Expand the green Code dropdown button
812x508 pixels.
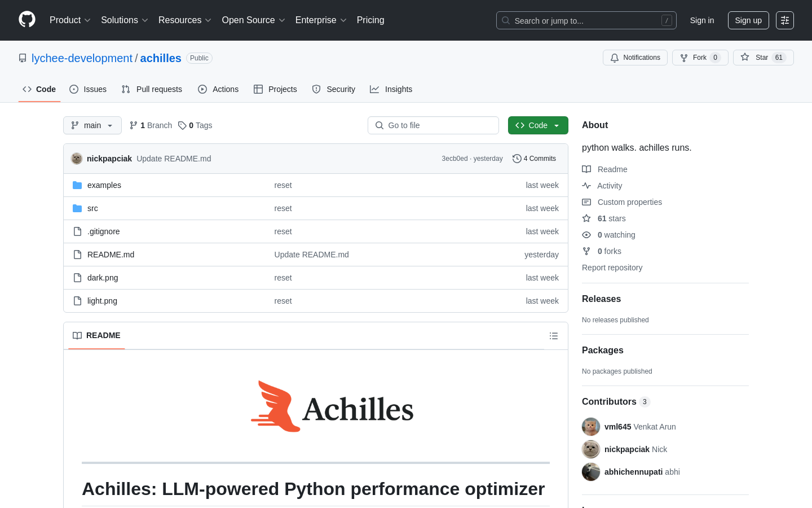point(538,125)
